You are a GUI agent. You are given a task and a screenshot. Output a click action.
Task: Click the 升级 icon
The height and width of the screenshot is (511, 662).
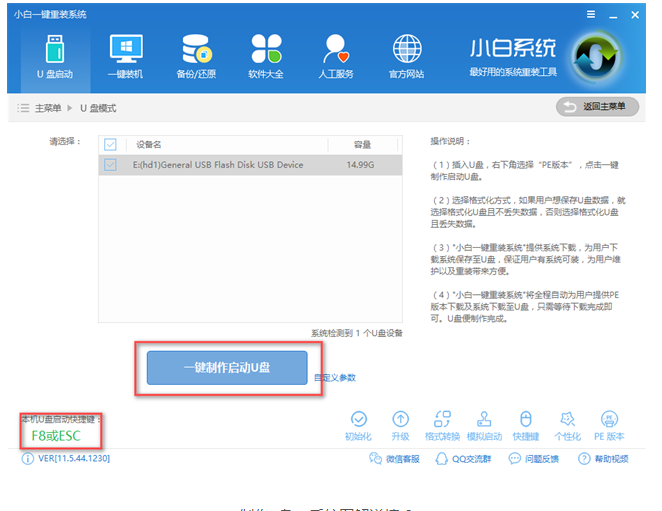[400, 426]
